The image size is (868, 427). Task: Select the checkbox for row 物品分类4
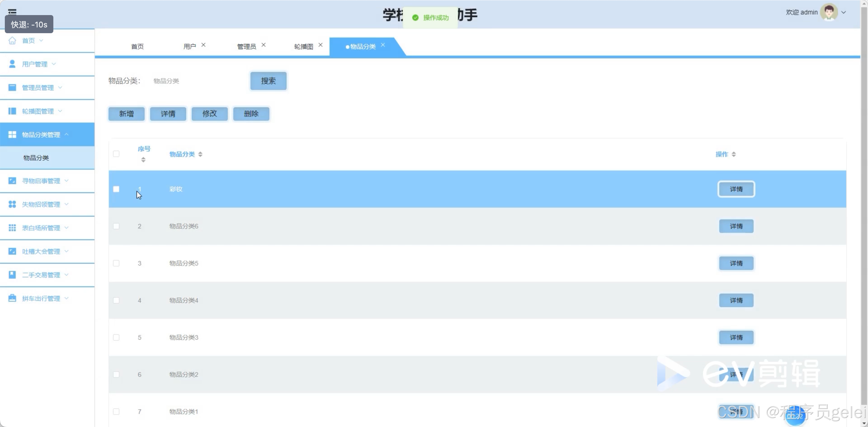click(116, 300)
